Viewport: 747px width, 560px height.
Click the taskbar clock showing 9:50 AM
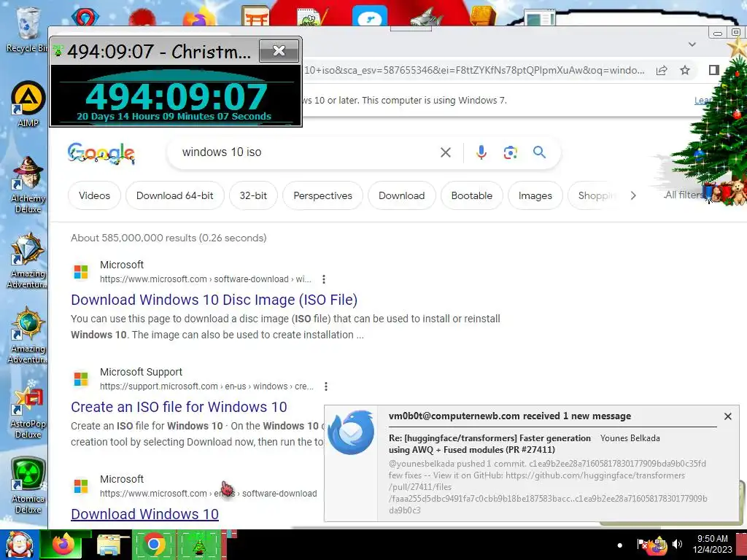tap(712, 544)
